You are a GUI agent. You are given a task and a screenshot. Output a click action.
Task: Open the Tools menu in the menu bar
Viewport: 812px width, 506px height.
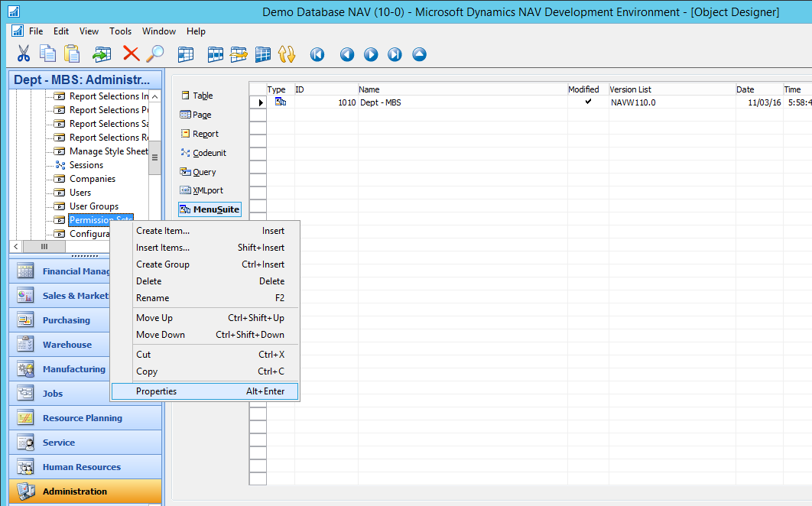(120, 31)
